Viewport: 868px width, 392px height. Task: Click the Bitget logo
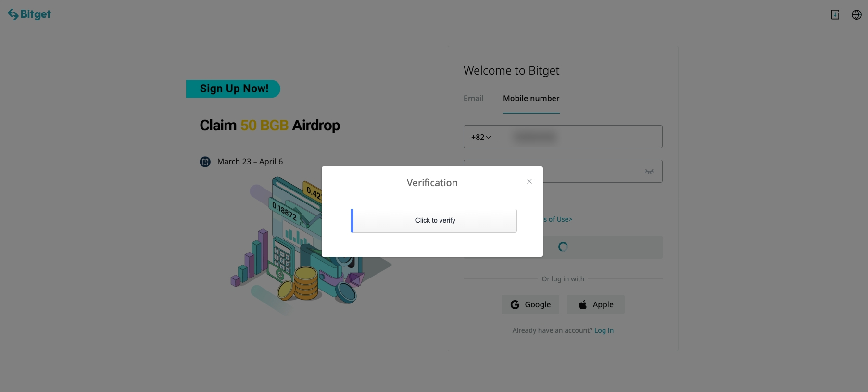pos(29,14)
